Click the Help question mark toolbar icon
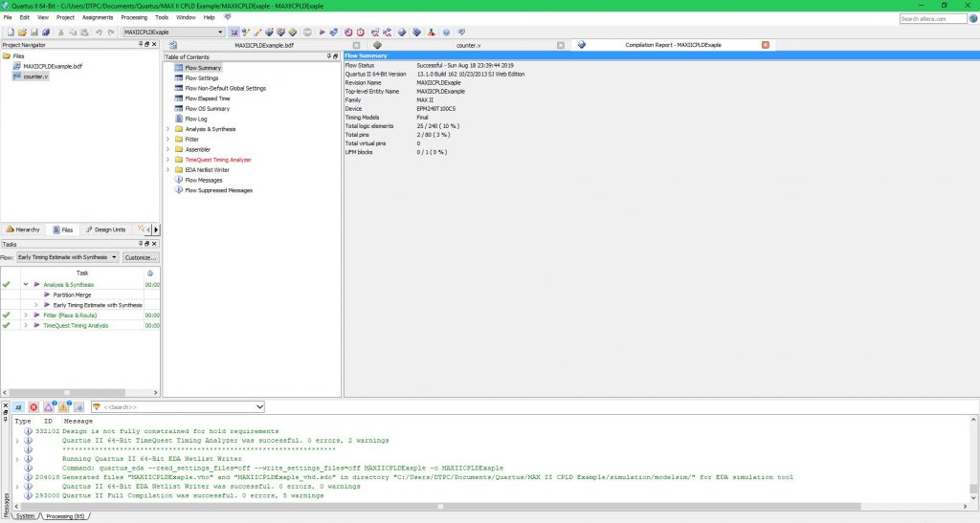 pos(446,33)
